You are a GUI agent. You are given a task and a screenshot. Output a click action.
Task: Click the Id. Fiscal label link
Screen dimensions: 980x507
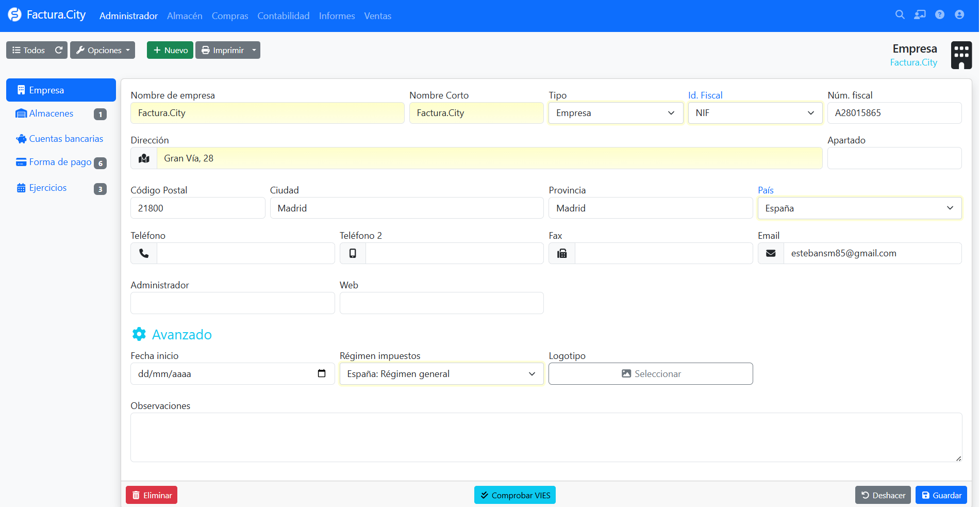coord(705,95)
